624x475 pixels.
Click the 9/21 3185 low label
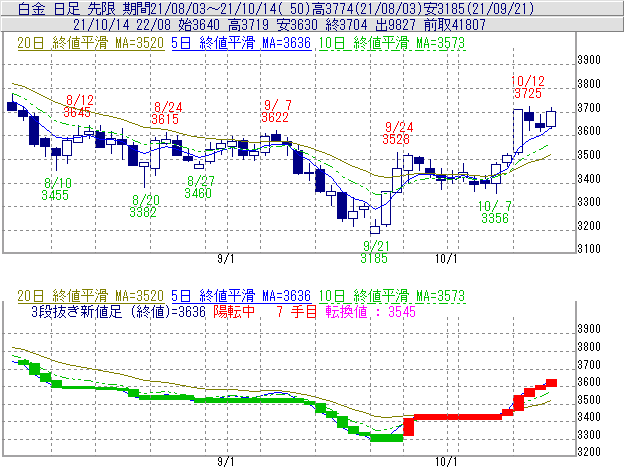click(374, 252)
